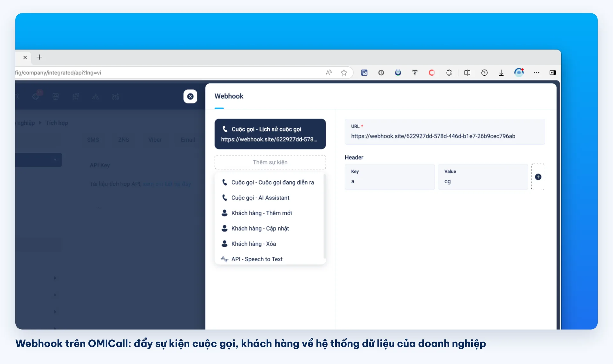The width and height of the screenshot is (613, 364).
Task: Choose Cuộc gọi - AI Assistant option
Action: pyautogui.click(x=270, y=198)
